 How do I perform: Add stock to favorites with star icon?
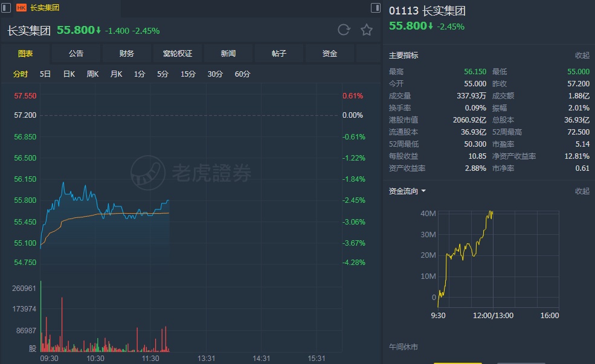click(x=366, y=30)
